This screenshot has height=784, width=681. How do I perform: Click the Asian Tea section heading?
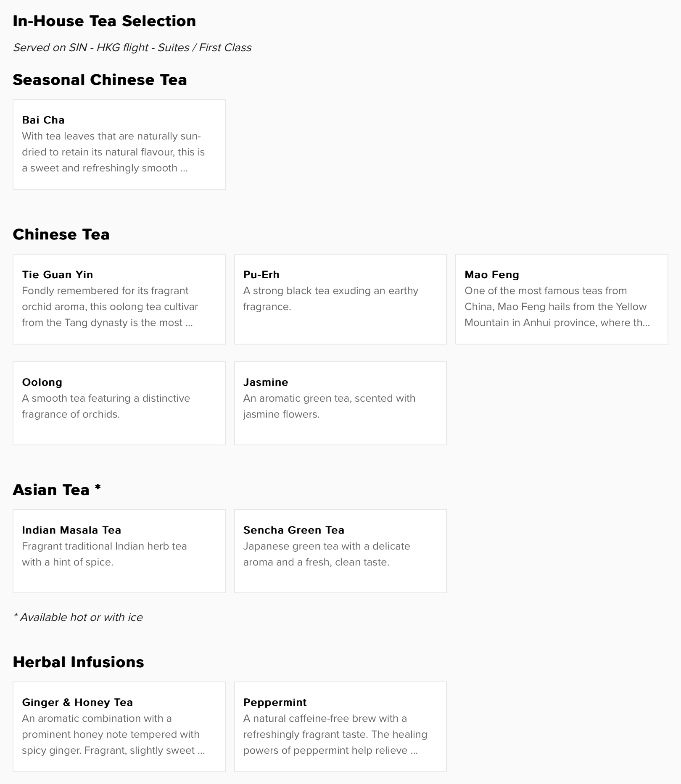click(x=57, y=490)
